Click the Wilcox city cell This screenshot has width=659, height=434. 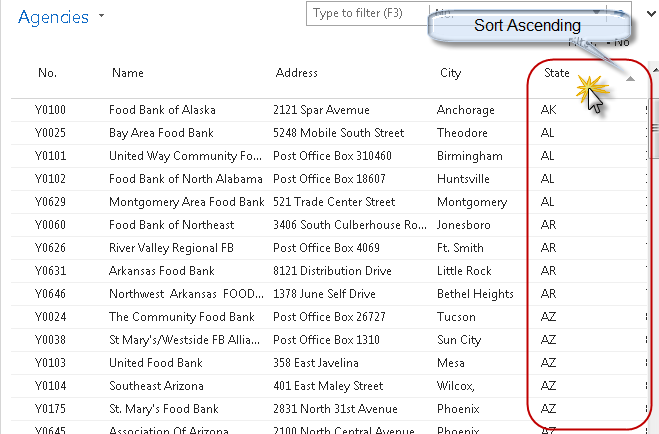click(x=458, y=386)
